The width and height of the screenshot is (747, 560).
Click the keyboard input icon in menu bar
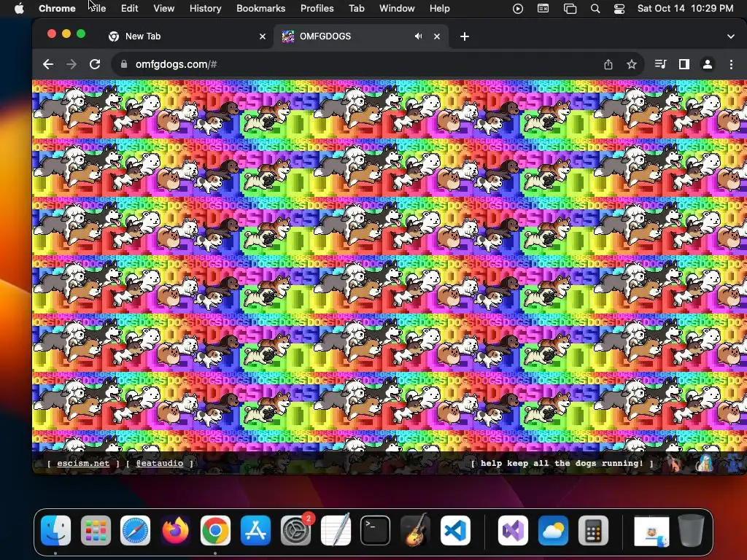(x=543, y=8)
